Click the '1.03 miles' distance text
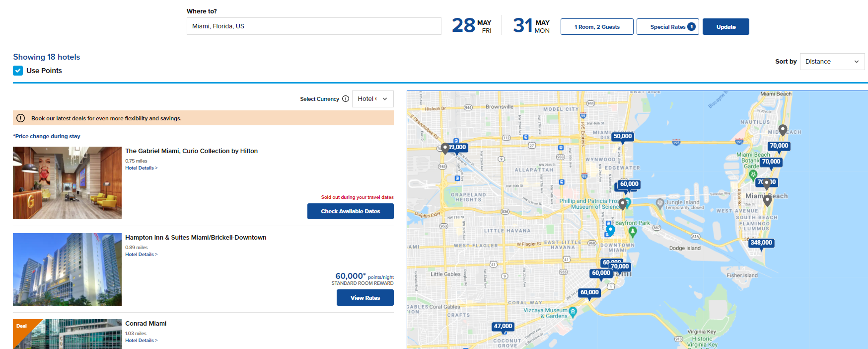The width and height of the screenshot is (868, 349). point(136,334)
